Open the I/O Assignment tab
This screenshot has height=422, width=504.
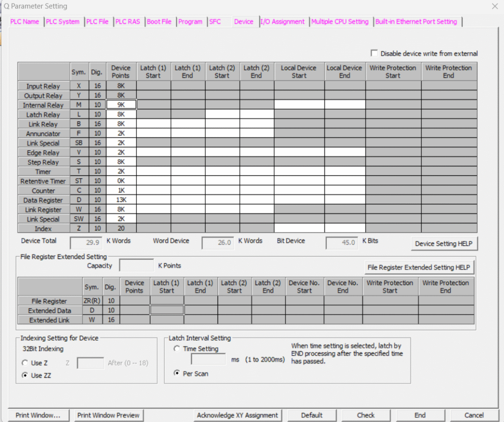[283, 22]
